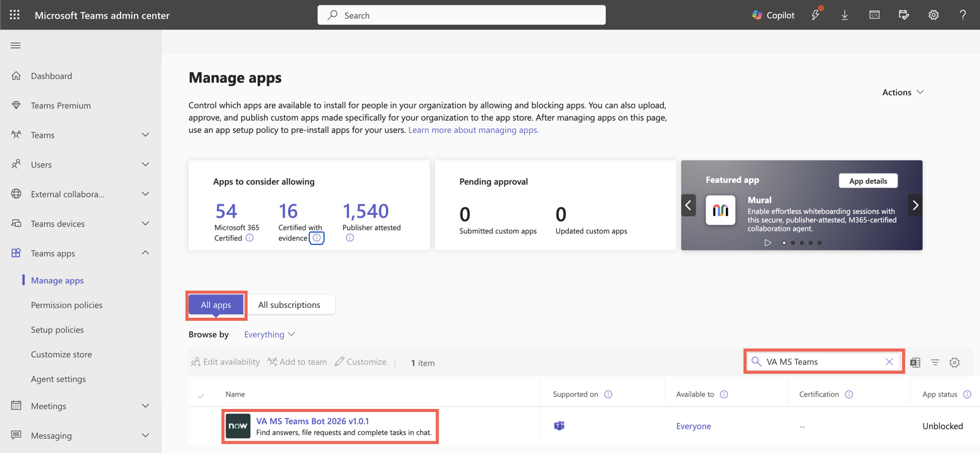Play the featured app carousel
Screen dimensions: 980x453
[x=767, y=243]
